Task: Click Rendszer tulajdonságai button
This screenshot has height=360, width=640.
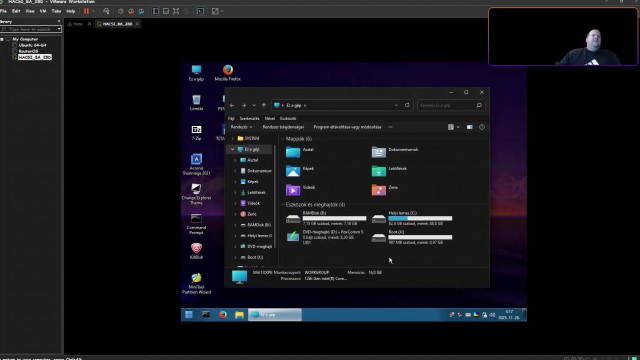Action: [283, 127]
